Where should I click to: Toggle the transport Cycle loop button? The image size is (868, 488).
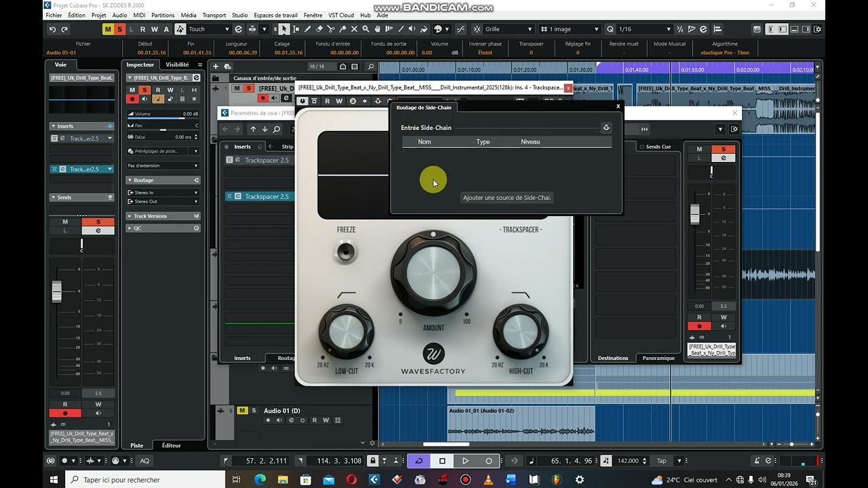pos(418,461)
